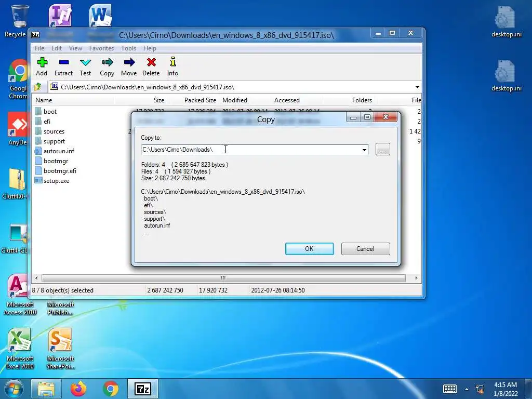Image resolution: width=532 pixels, height=399 pixels.
Task: Click the Info toolbar icon
Action: pos(172,62)
